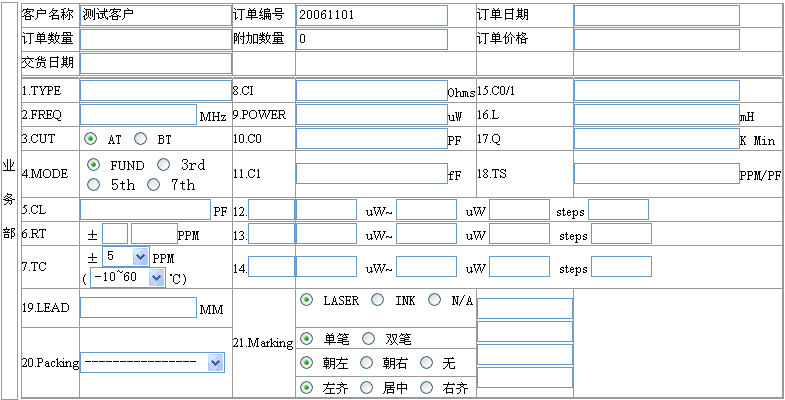The image size is (785, 400).
Task: Click the 4.MODE label
Action: (45, 174)
